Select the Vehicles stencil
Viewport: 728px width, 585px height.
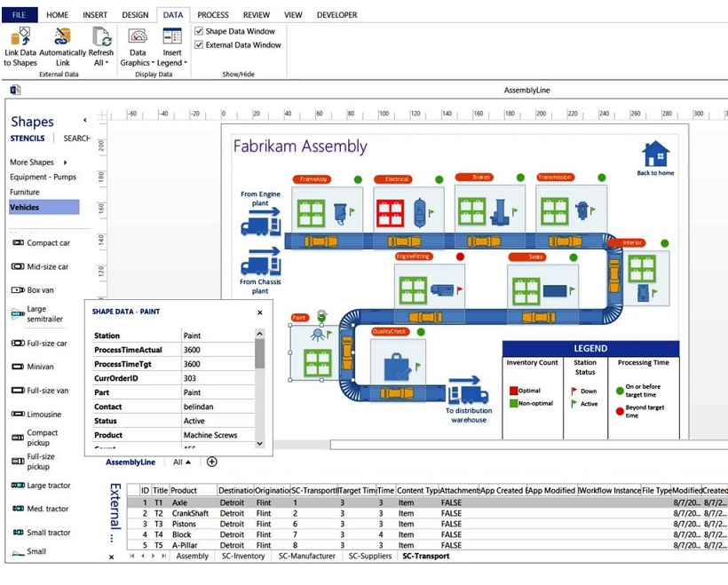(44, 207)
